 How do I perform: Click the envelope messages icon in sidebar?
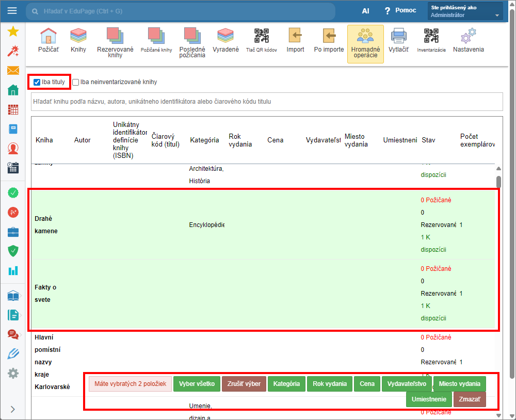click(x=13, y=71)
